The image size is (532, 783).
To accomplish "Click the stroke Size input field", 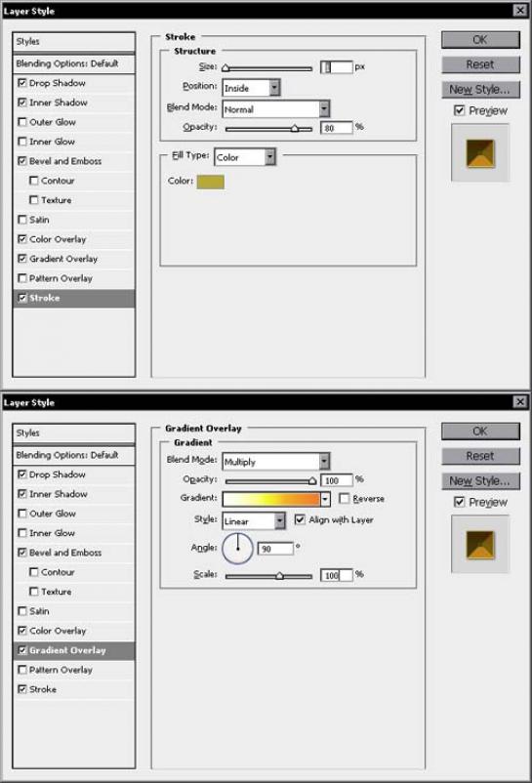I will (x=337, y=67).
